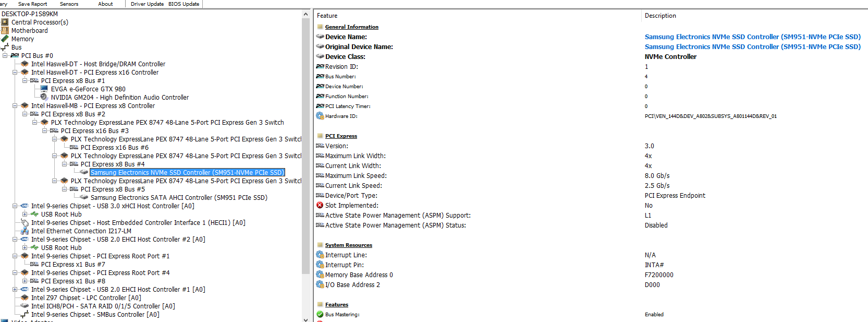Click the System Resources section heading
868x322 pixels.
coord(349,245)
